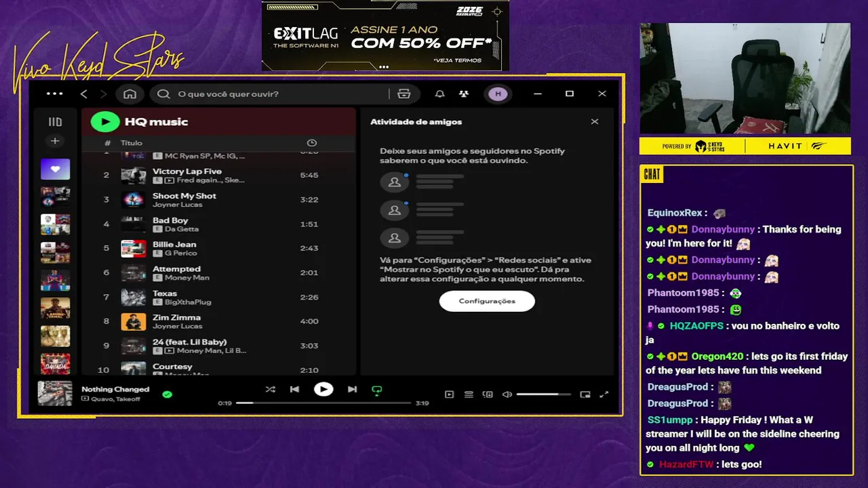
Task: Toggle shuffle in the player bar
Action: [x=271, y=389]
